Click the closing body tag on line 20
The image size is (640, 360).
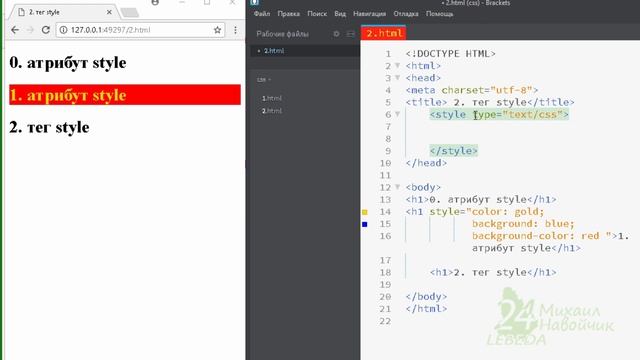[x=426, y=296]
